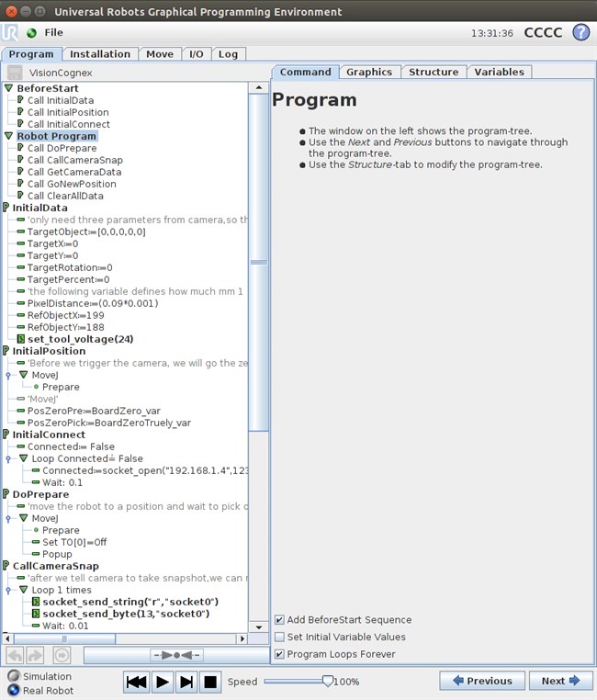Image resolution: width=597 pixels, height=700 pixels.
Task: Click arrow icon on Next button
Action: (x=574, y=681)
